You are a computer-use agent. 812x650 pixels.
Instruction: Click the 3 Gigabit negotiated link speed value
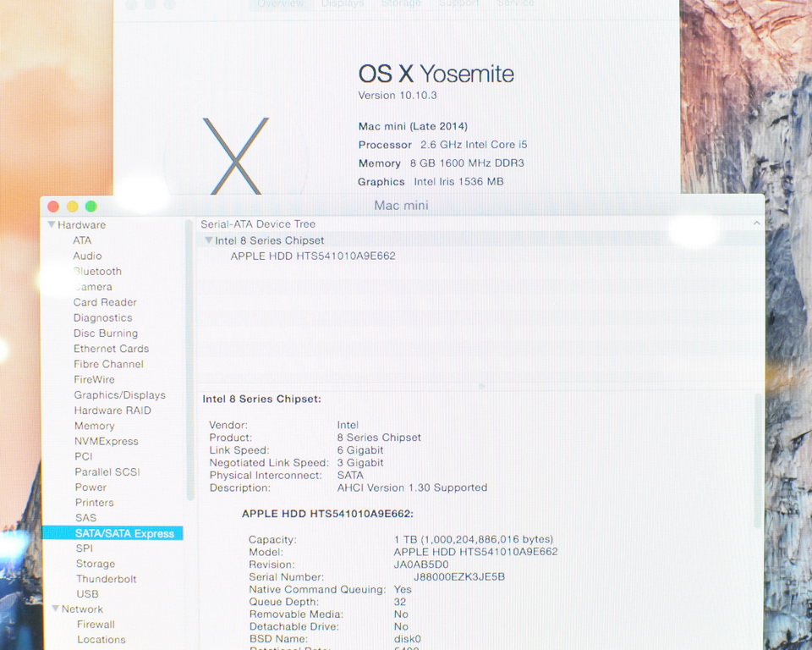pos(360,463)
